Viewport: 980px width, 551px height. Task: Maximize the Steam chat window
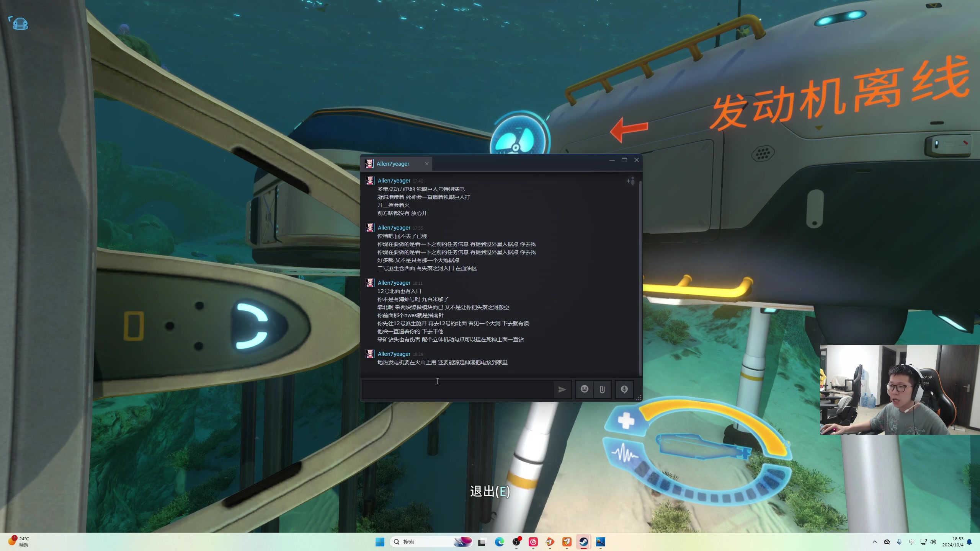pos(624,160)
